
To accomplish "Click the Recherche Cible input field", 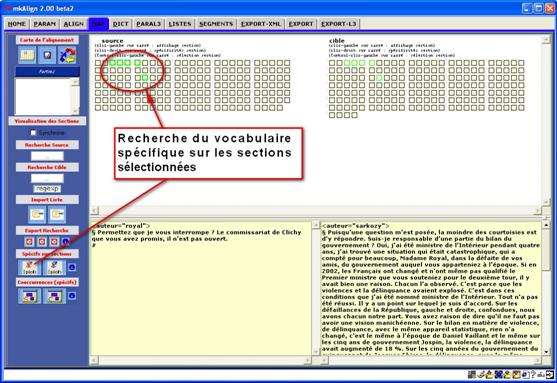I will 47,178.
